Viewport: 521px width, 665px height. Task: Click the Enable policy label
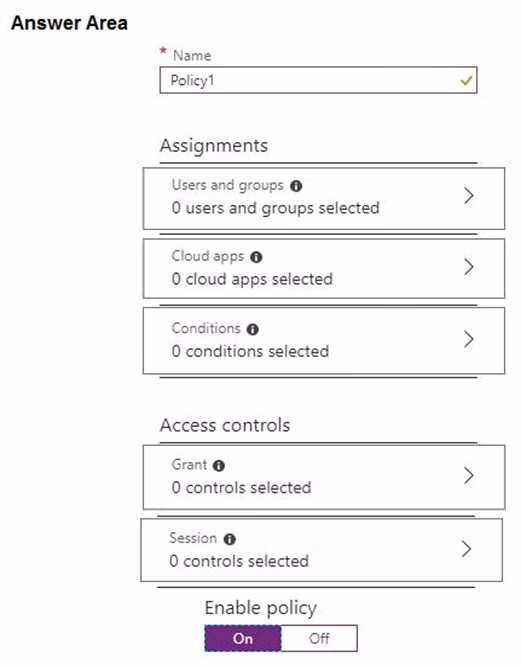coord(261,608)
